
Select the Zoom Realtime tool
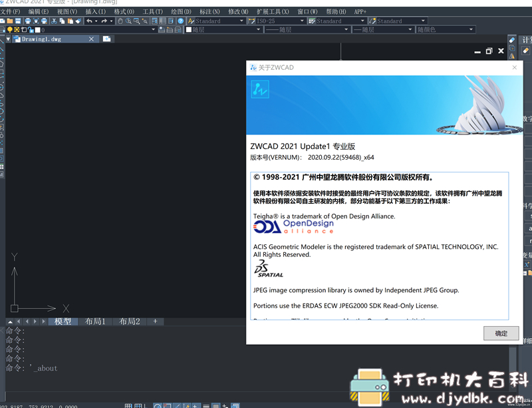[x=128, y=21]
